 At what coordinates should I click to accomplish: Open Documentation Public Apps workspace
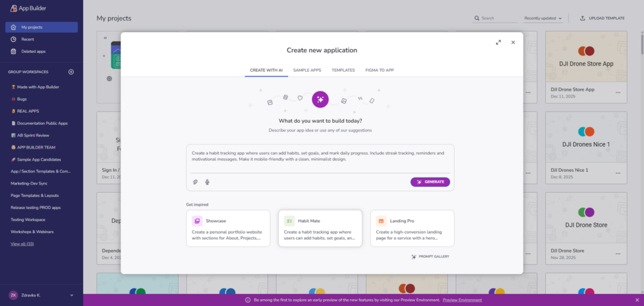pos(41,123)
